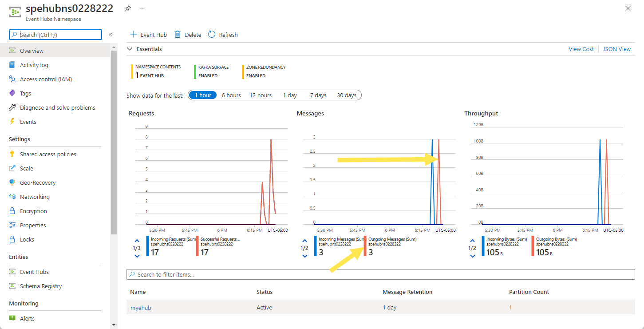The height and width of the screenshot is (329, 644).
Task: Open Event Hubs under Entities
Action: point(34,272)
